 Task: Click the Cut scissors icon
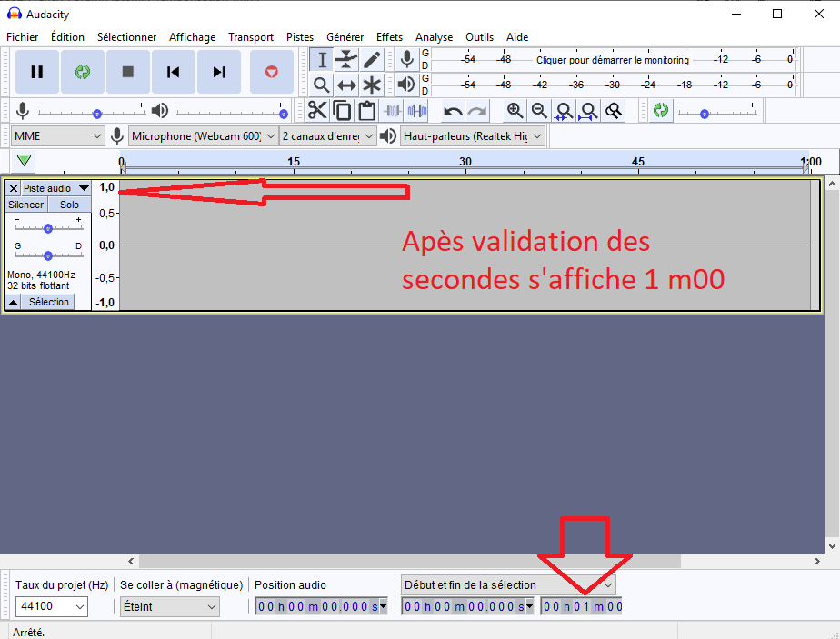[x=317, y=111]
